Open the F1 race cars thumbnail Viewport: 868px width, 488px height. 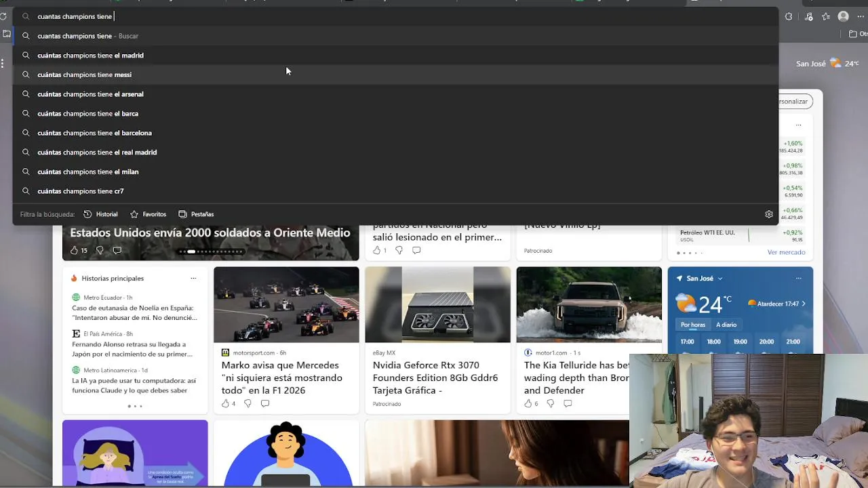[x=286, y=305]
